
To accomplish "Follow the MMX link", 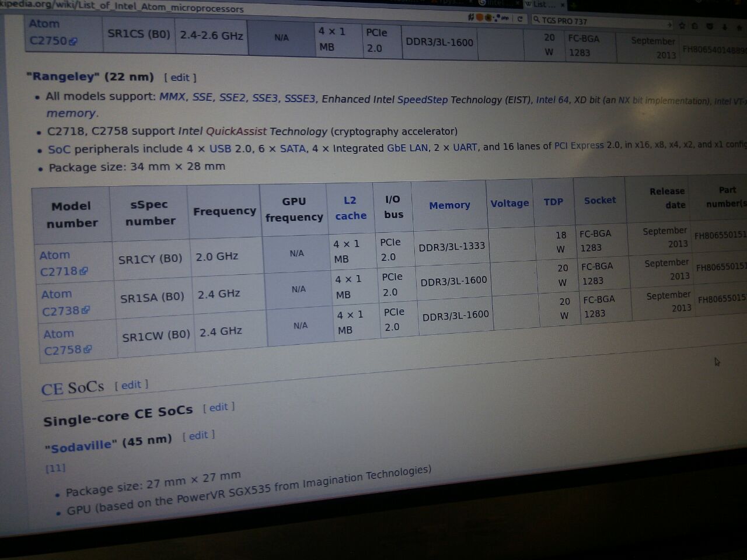I will click(x=172, y=97).
